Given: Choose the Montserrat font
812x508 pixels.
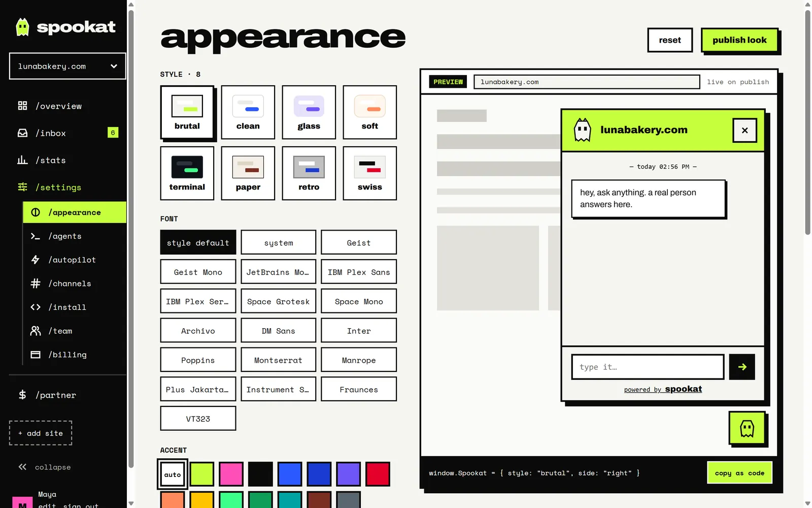Looking at the screenshot, I should coord(278,360).
